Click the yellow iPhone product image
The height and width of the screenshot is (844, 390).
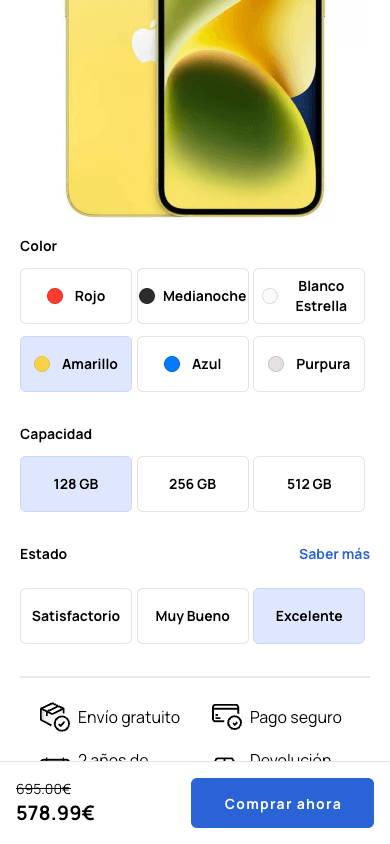point(195,108)
